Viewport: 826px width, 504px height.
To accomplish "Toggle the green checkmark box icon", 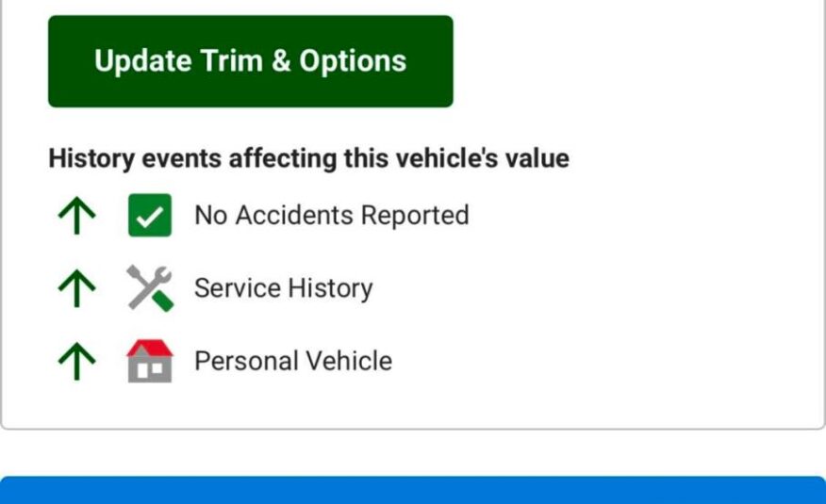I will 150,216.
